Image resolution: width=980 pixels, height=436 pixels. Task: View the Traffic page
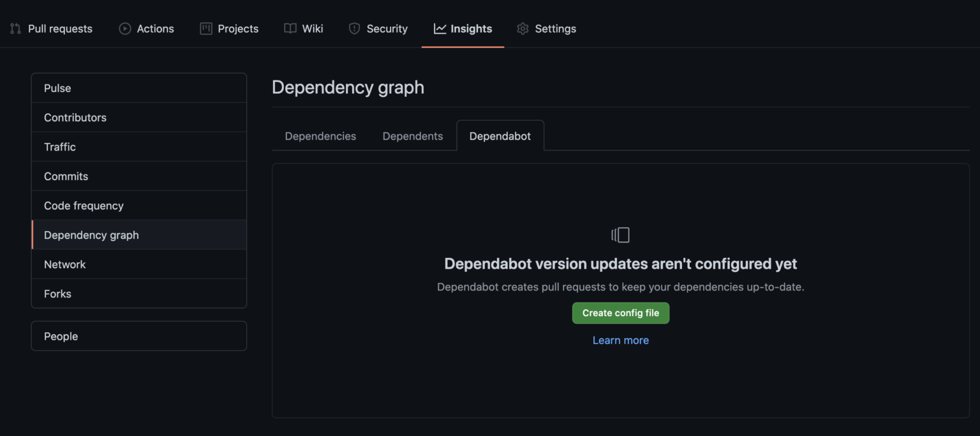[60, 146]
